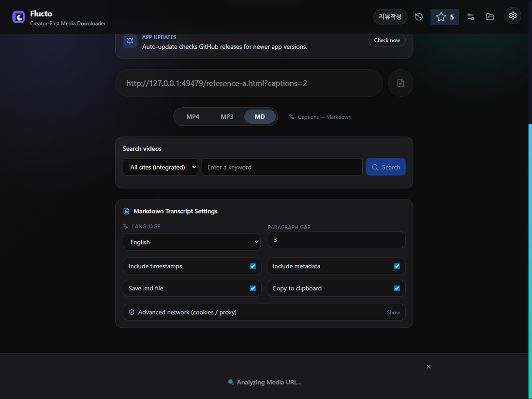Image resolution: width=532 pixels, height=399 pixels.
Task: Click the shield icon beside Advanced network
Action: [132, 312]
